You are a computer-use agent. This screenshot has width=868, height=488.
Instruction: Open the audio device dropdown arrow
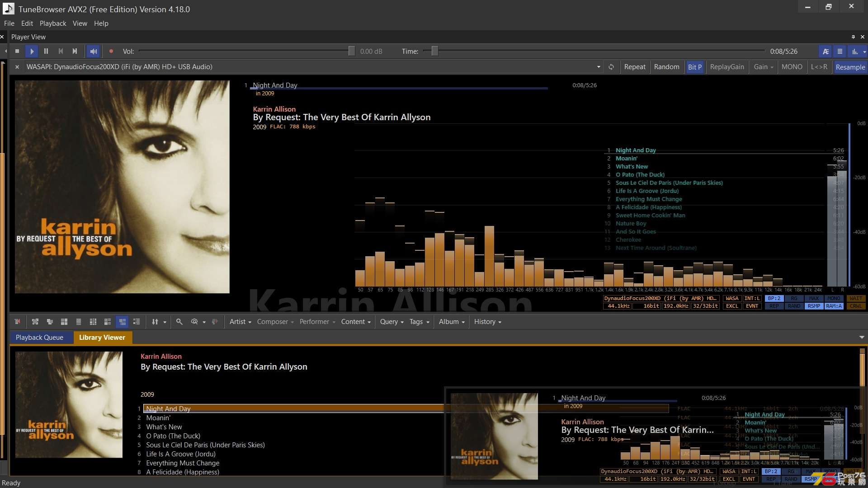pos(599,67)
